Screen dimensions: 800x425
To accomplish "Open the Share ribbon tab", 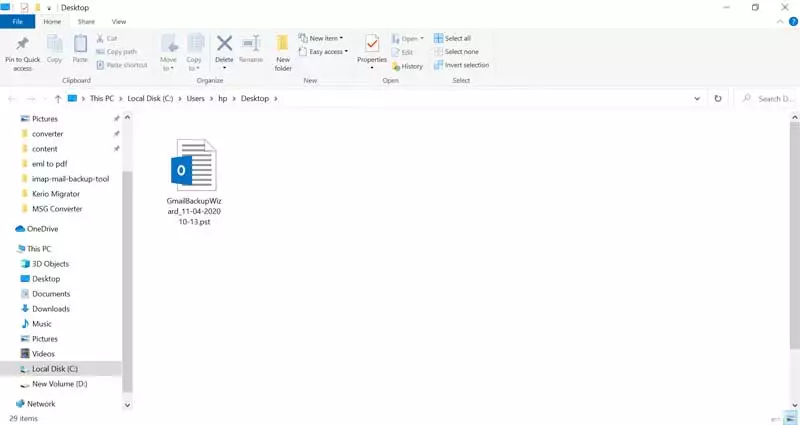I will (x=86, y=21).
